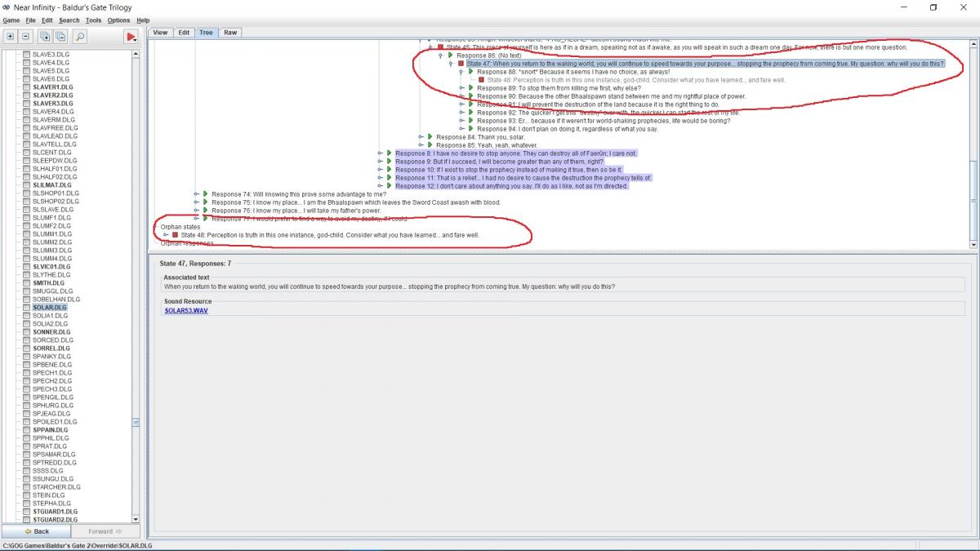Image resolution: width=980 pixels, height=551 pixels.
Task: Click the file icon beside SMITH.DLG
Action: click(26, 282)
